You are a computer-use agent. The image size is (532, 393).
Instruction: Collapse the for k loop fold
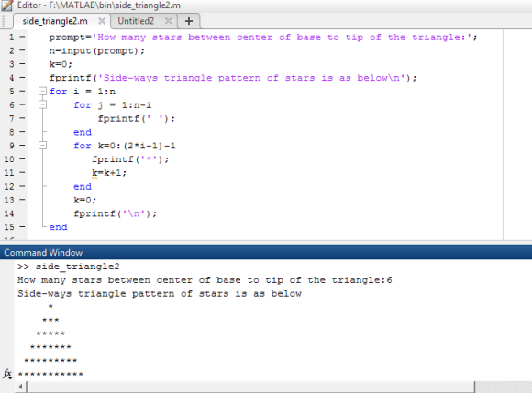[42, 146]
